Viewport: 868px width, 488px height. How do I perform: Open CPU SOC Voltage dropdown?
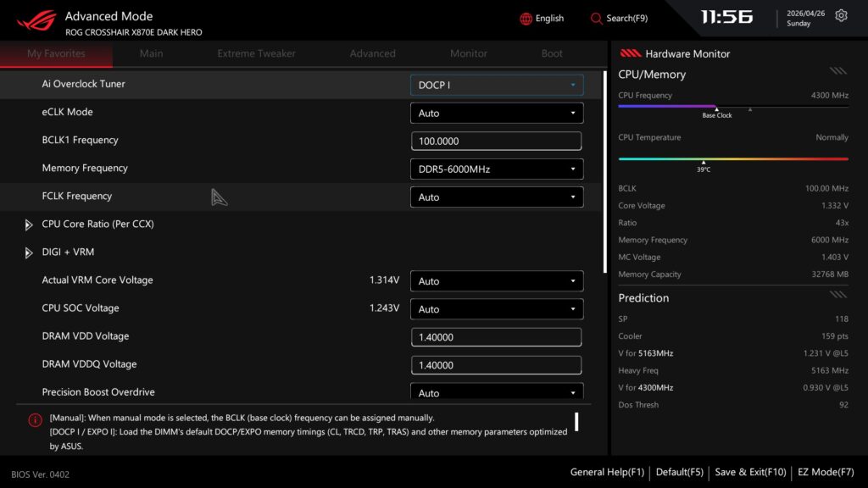tap(497, 308)
